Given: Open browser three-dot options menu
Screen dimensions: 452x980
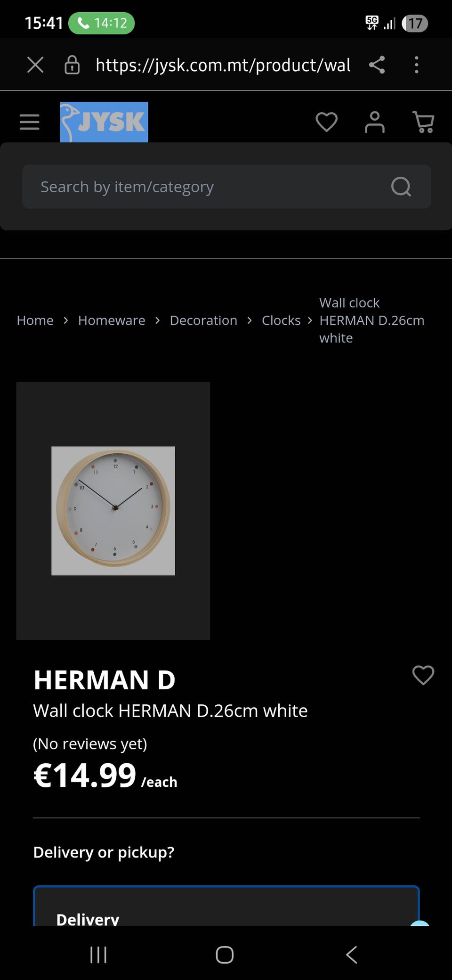Looking at the screenshot, I should (416, 65).
